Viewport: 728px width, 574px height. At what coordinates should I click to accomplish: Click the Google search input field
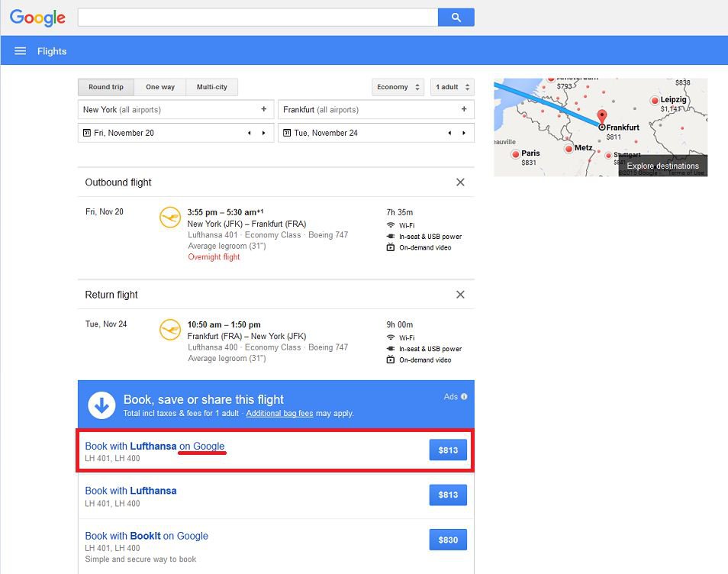258,18
